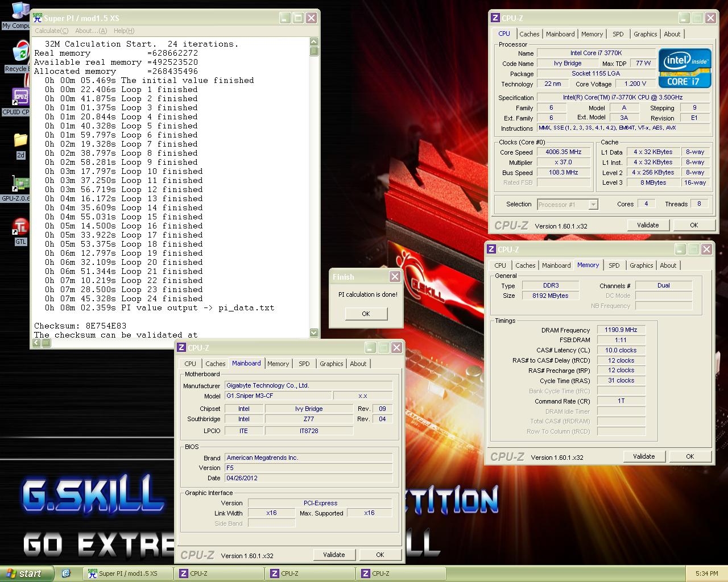Open Caches tab in CPU-Z Memory window
728x582 pixels.
point(525,265)
